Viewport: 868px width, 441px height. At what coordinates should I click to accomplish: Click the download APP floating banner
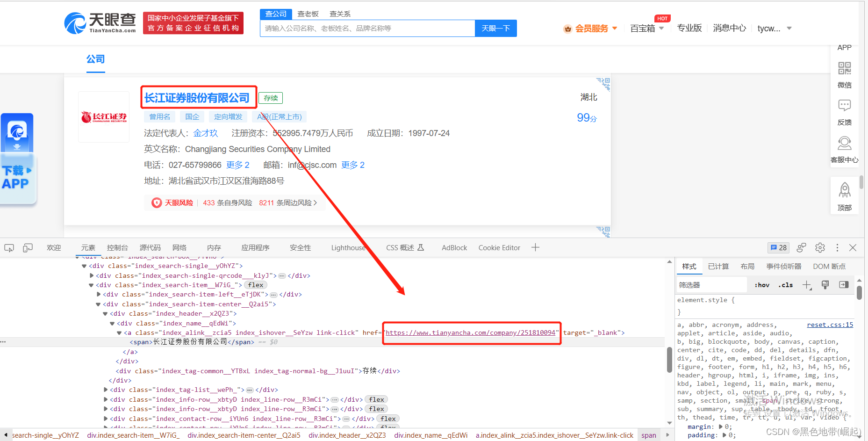tap(18, 159)
